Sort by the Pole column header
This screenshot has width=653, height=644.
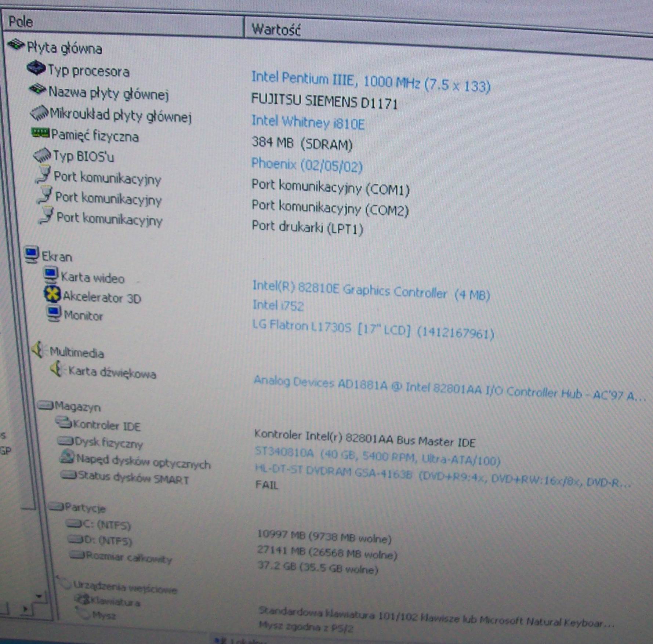123,24
